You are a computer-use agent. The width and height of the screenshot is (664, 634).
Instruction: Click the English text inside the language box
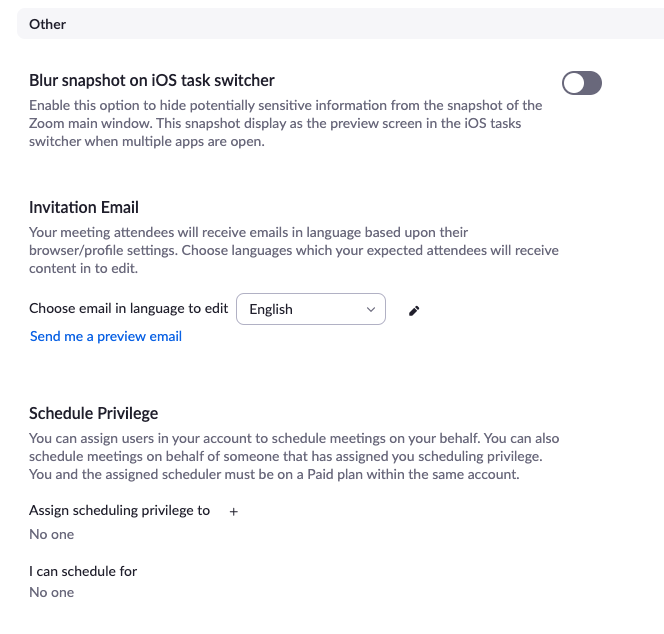[271, 310]
